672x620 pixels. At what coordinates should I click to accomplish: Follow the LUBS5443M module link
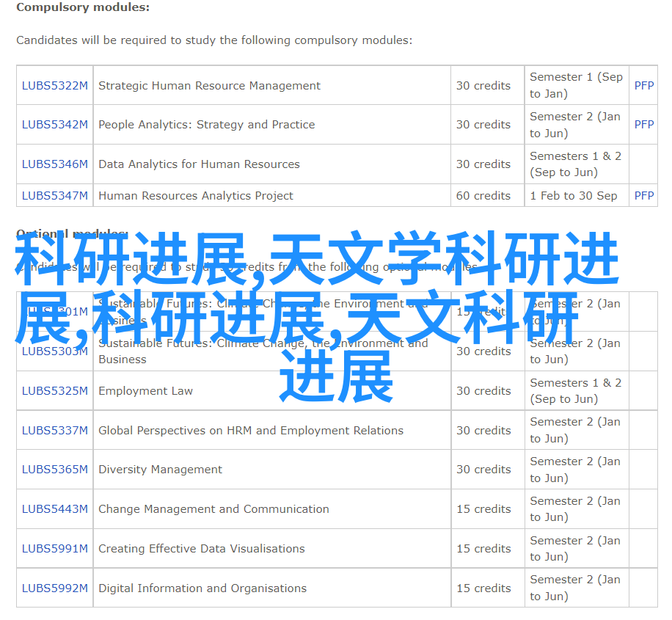coord(55,509)
